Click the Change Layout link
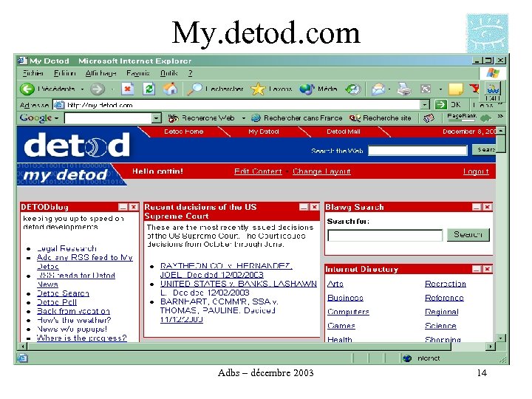Viewport: 532px width, 399px height. tap(321, 171)
